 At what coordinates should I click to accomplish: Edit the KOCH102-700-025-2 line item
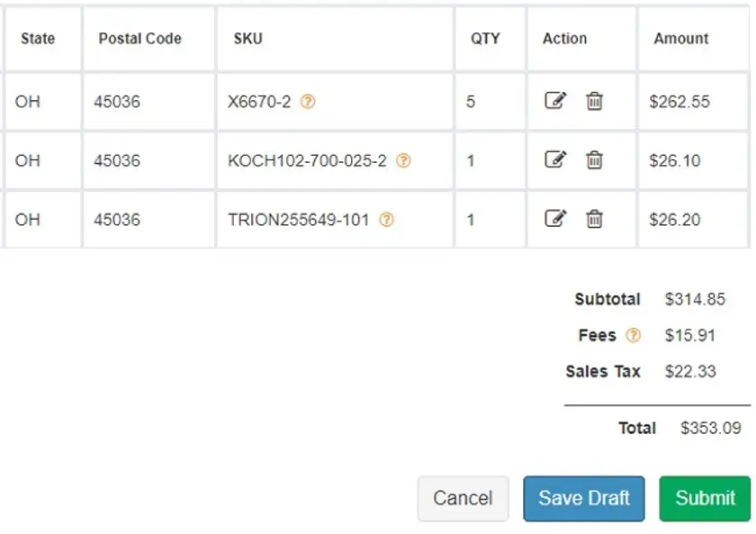coord(555,159)
